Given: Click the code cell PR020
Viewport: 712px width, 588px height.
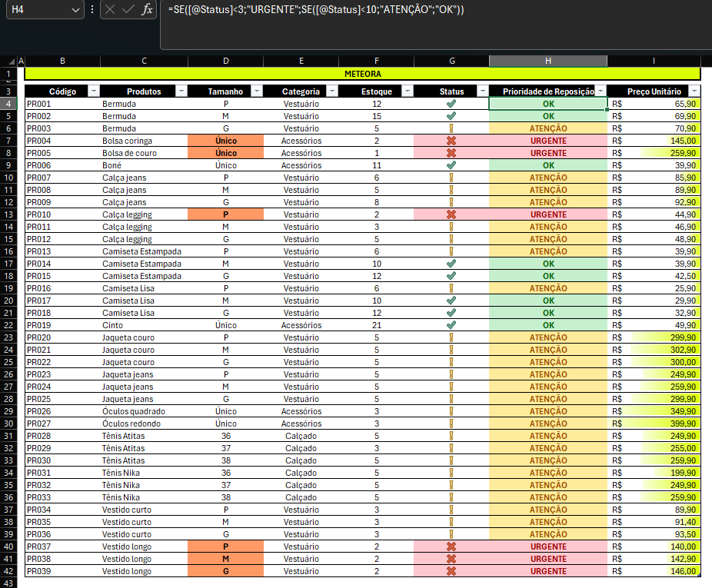Looking at the screenshot, I should (x=62, y=337).
